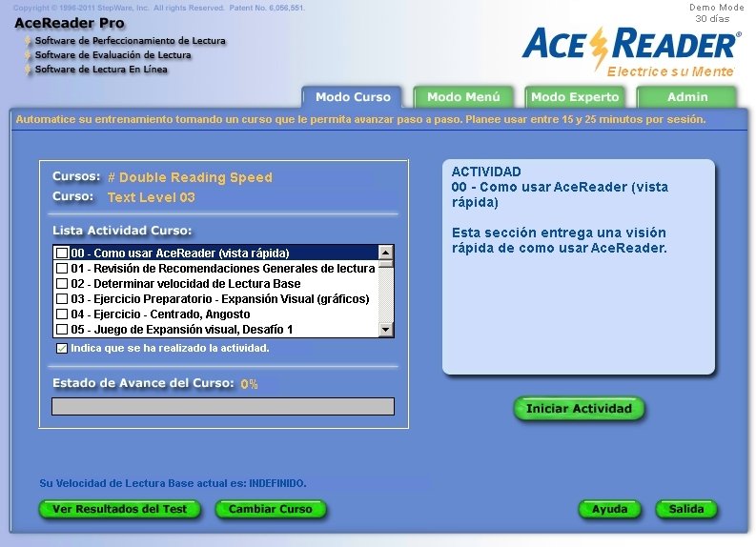Viewport: 756px width, 547px height.
Task: Click the activity list scroll down arrow
Action: coord(386,330)
